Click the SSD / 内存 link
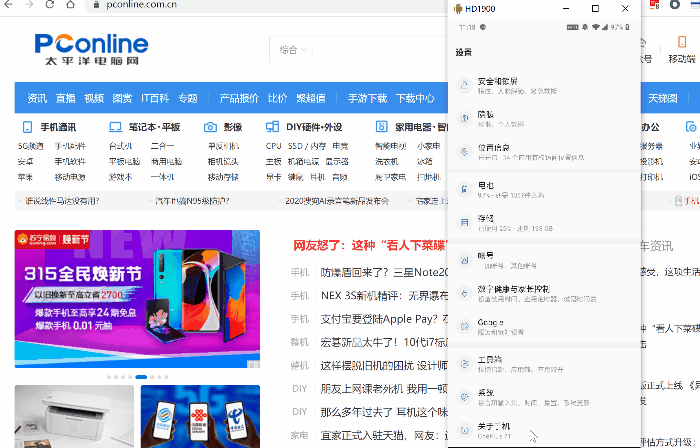 tap(307, 146)
